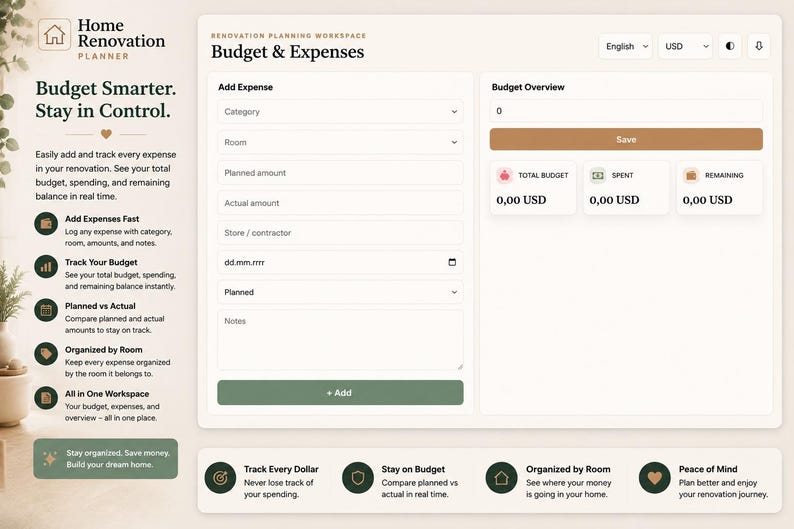The image size is (794, 529).
Task: Click the 'Add Expenses Fast' label
Action: tap(102, 219)
